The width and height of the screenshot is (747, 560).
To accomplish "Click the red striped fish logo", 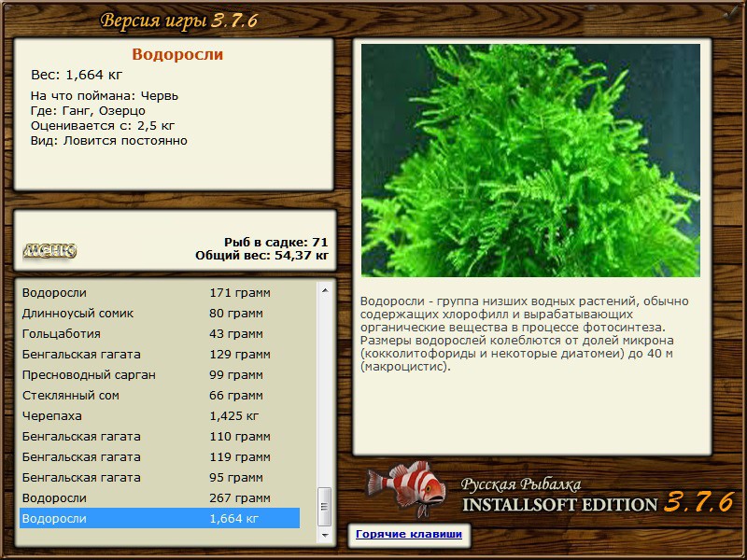I will (x=406, y=488).
